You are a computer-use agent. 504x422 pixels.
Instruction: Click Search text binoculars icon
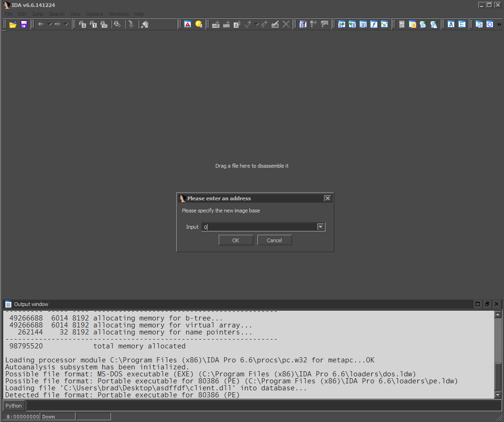93,24
